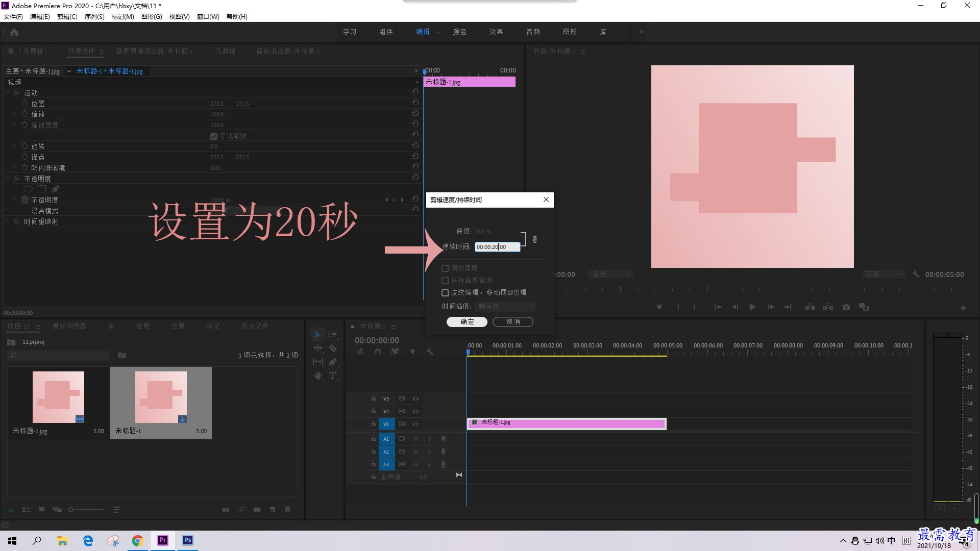Image resolution: width=980 pixels, height=551 pixels.
Task: Select the Selection tool arrow
Action: (317, 335)
